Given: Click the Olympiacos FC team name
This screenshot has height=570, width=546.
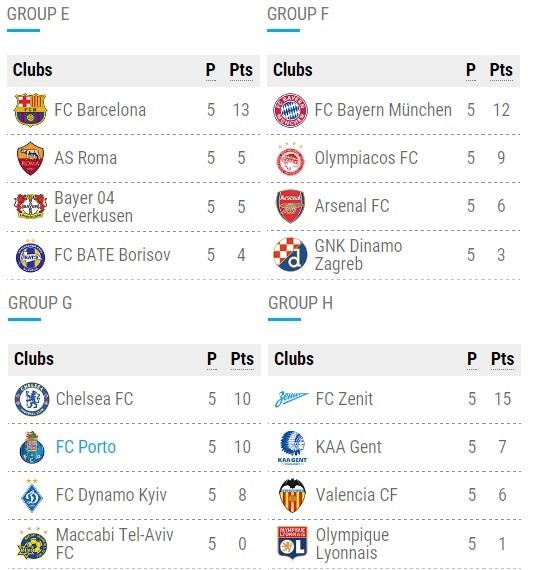Looking at the screenshot, I should [x=366, y=158].
